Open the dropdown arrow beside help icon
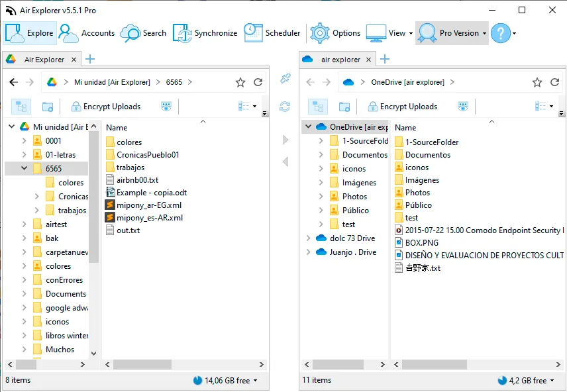The height and width of the screenshot is (392, 567). point(514,33)
